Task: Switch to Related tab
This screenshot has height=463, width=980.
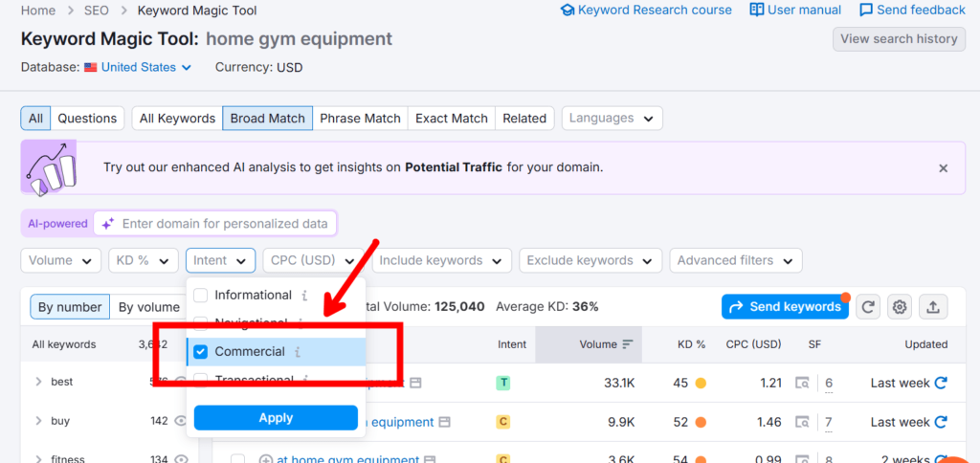Action: (x=524, y=118)
